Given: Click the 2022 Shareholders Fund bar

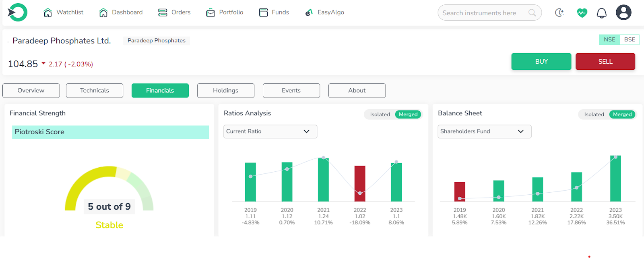Looking at the screenshot, I should tap(577, 187).
